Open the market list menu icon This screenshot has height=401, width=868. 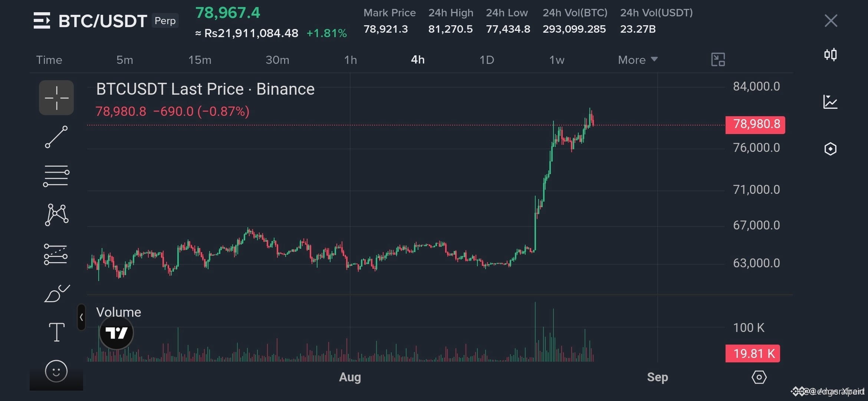42,20
